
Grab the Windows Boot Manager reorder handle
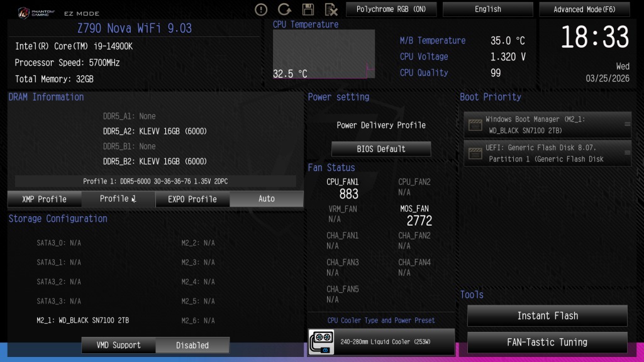[x=627, y=124]
